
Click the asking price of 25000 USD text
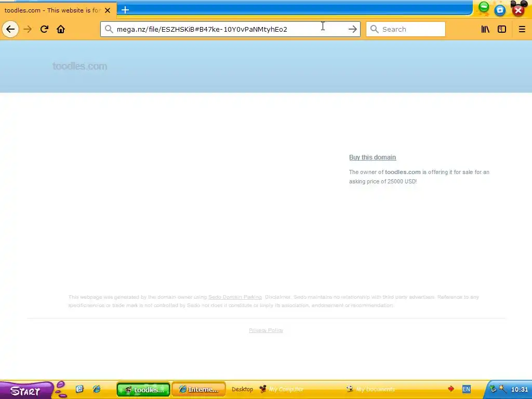pos(383,181)
